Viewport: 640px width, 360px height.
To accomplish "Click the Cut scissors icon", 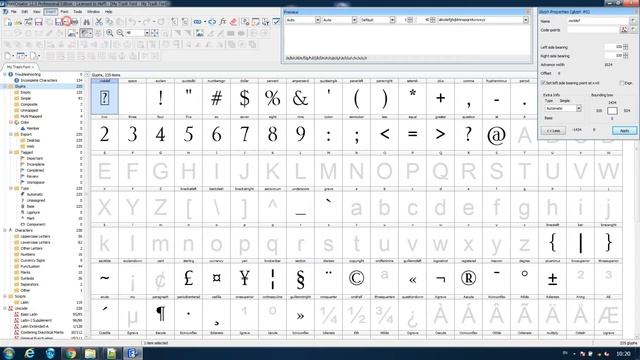I will point(99,21).
